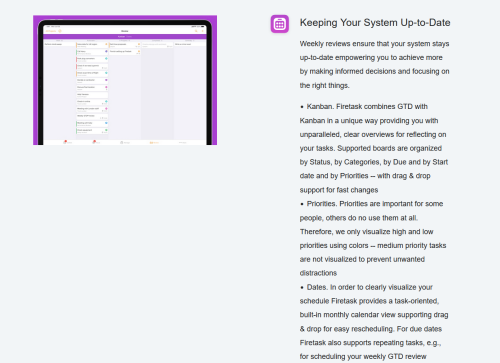
Task: Click the 'Keeping Your System Up-to-Date' heading
Action: [375, 23]
